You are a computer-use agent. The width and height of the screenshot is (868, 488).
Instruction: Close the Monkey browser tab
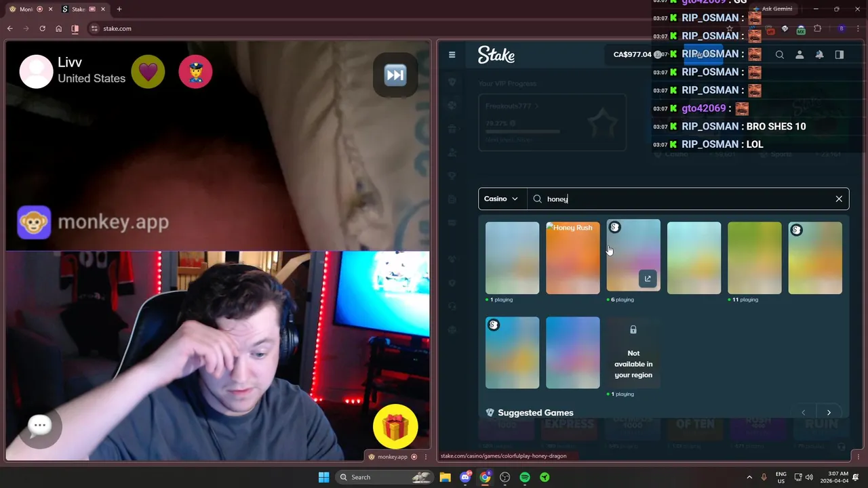(x=50, y=9)
